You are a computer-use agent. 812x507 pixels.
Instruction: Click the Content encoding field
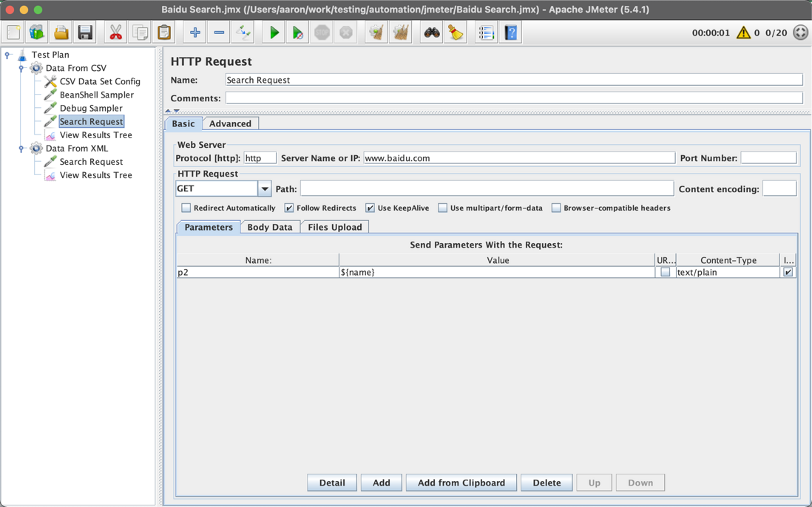(x=779, y=189)
